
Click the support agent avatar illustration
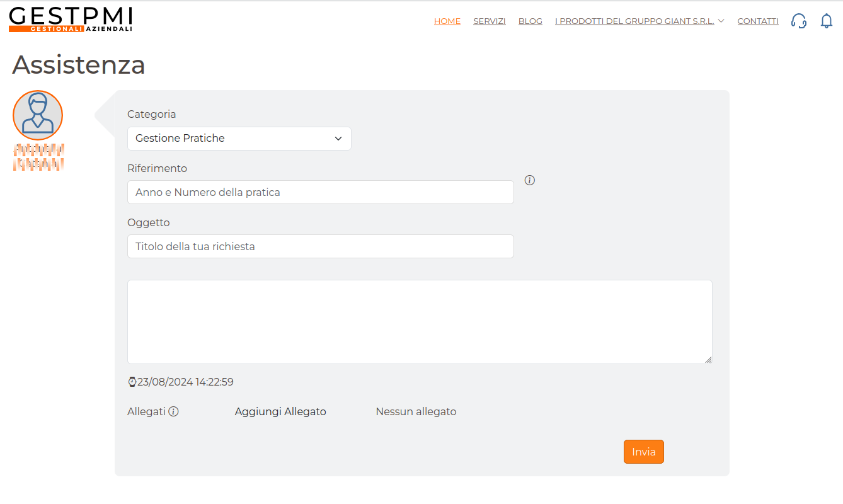tap(38, 115)
